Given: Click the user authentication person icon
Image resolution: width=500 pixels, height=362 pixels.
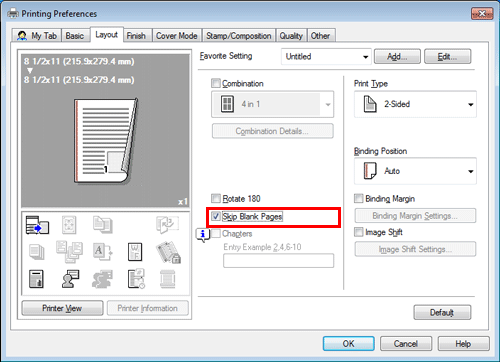Looking at the screenshot, I should 70,279.
